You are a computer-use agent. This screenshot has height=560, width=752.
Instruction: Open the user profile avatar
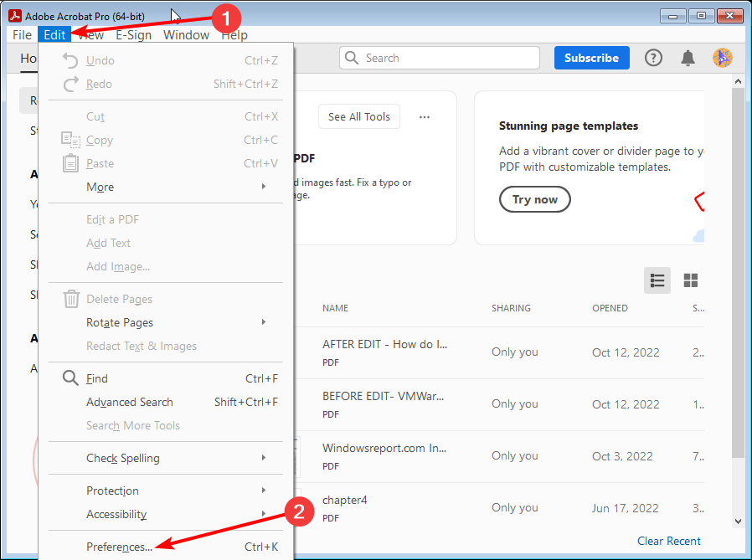click(722, 58)
